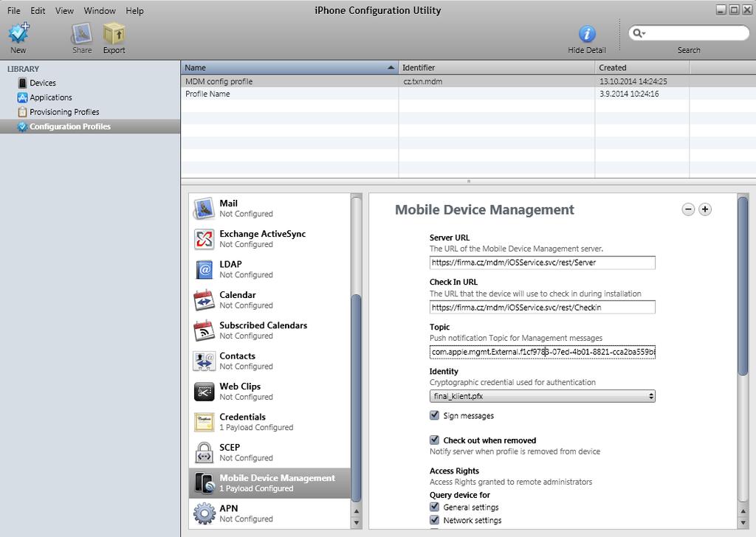
Task: Open the Calendar payload icon
Action: point(204,299)
